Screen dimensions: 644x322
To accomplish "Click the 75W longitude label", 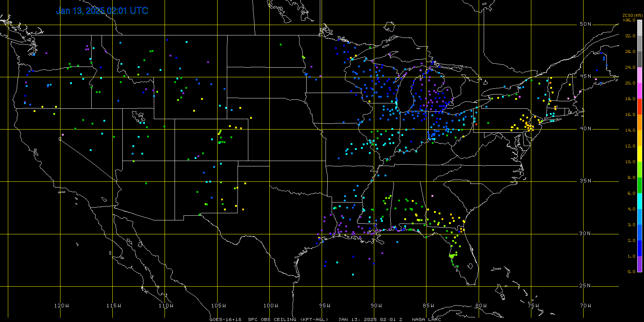I will [x=533, y=306].
